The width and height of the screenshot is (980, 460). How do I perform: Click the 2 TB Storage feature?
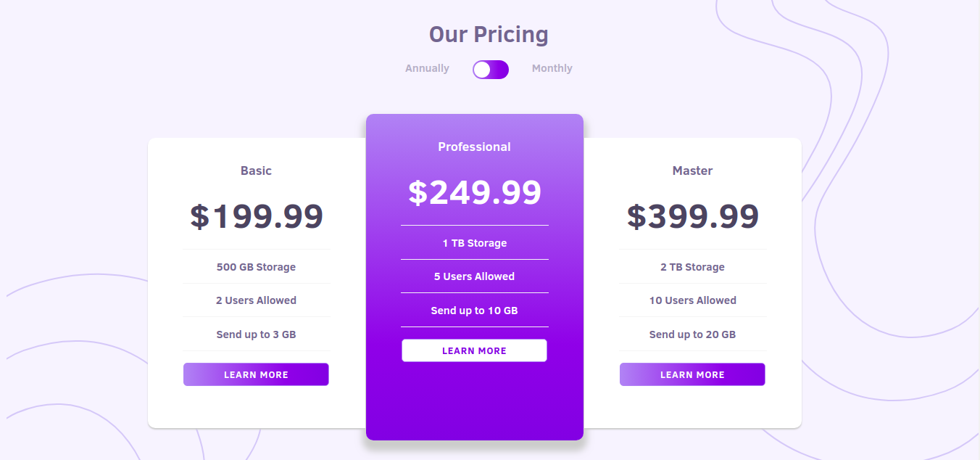click(693, 266)
